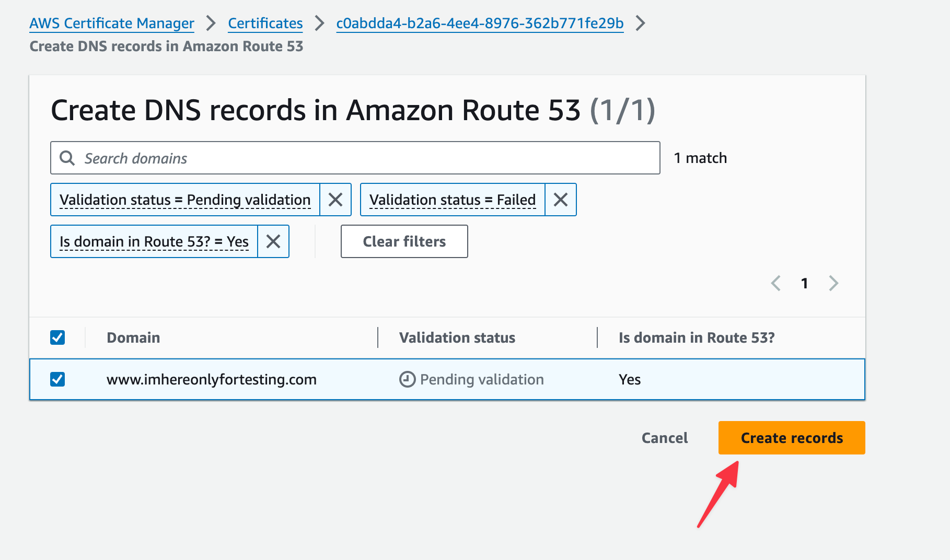The image size is (950, 560).
Task: Click the breadcrumb chevron after Certificates
Action: click(320, 24)
